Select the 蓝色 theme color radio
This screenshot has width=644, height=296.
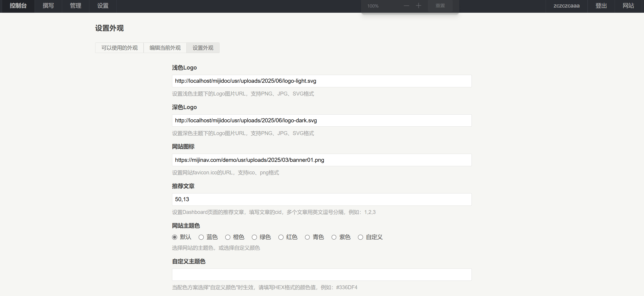point(201,237)
